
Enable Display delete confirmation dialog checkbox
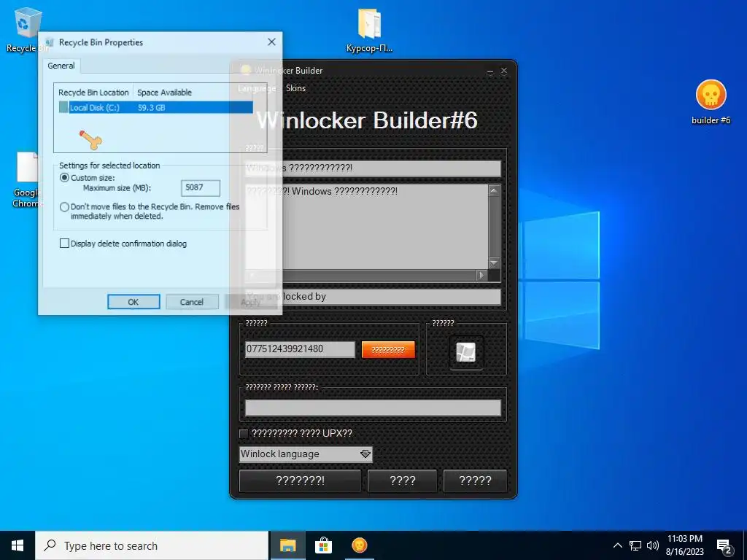click(64, 244)
